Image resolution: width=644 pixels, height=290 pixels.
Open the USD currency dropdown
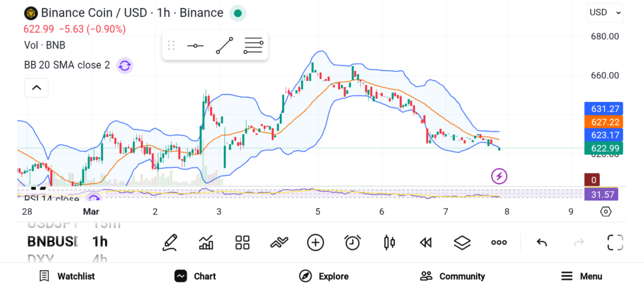pos(605,12)
